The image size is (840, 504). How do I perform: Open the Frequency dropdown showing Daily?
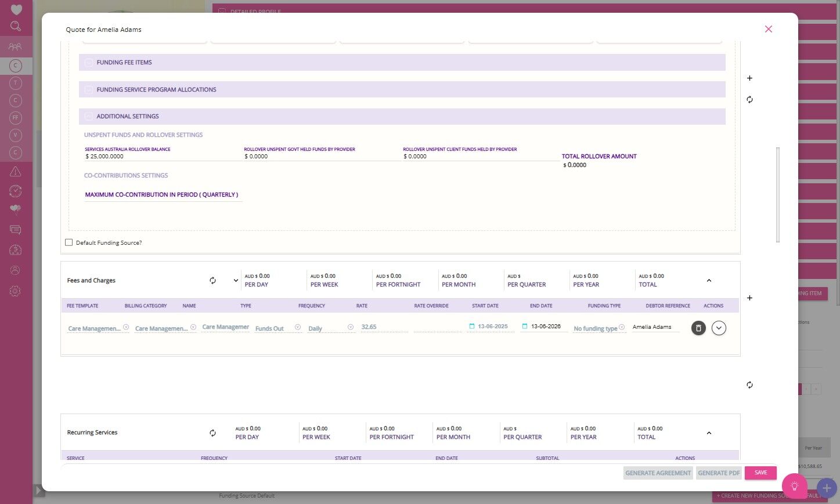331,328
